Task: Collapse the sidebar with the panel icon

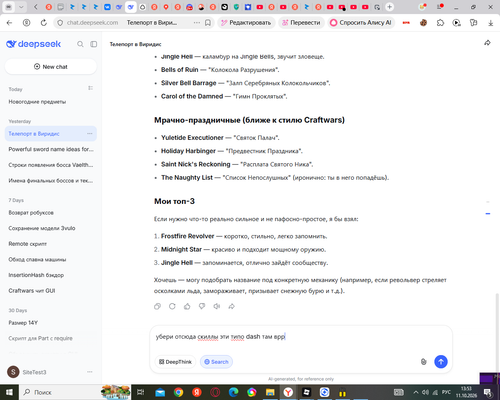Action: click(x=94, y=44)
